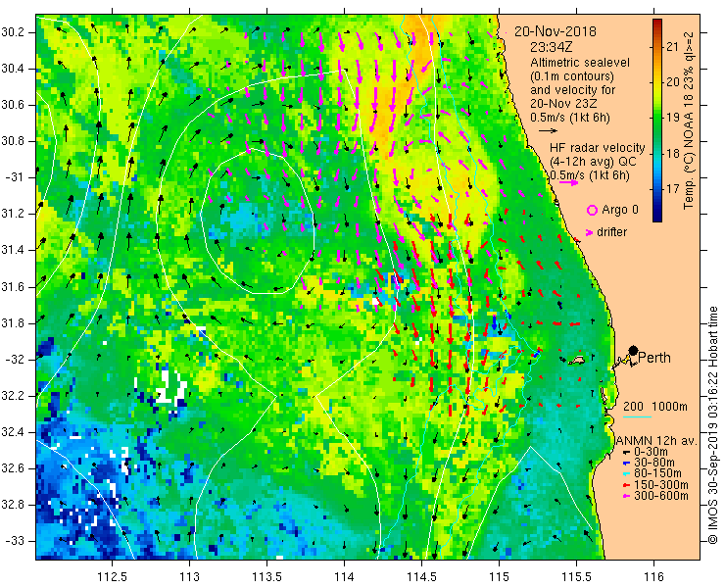Click latitude axis label 32.4
The image size is (725, 588).
click(x=13, y=432)
